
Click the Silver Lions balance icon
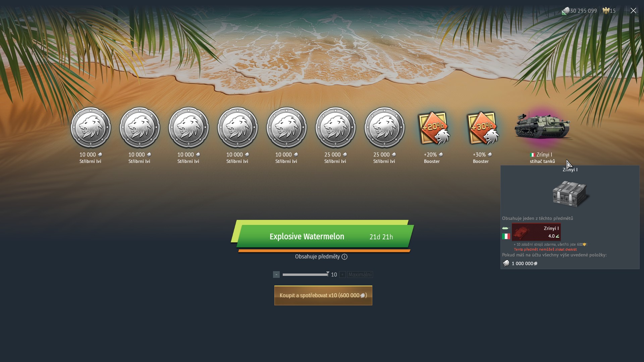[566, 11]
